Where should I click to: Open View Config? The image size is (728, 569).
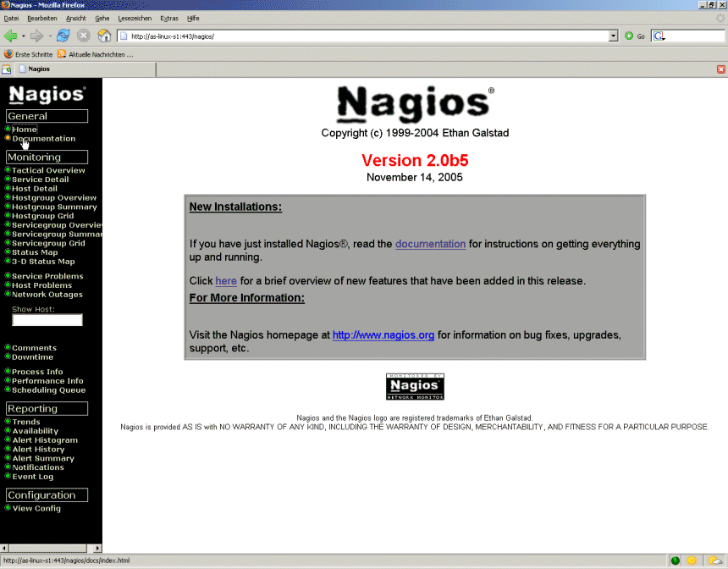[36, 508]
